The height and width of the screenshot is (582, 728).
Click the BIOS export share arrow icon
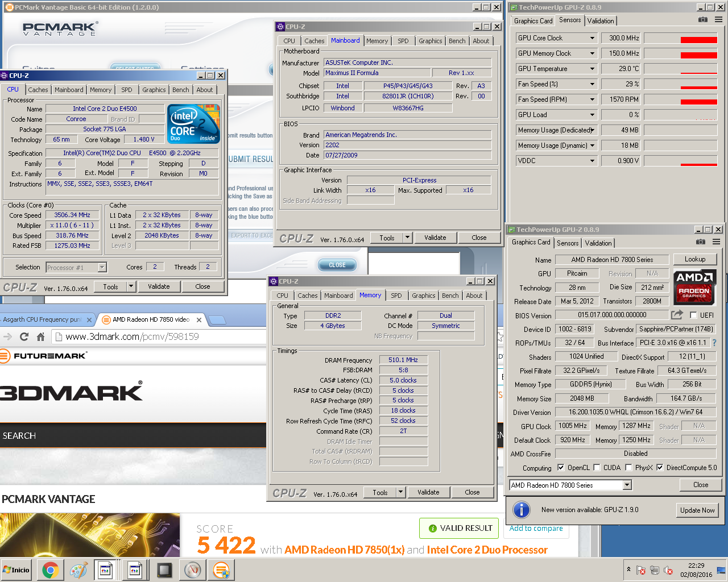click(x=677, y=314)
